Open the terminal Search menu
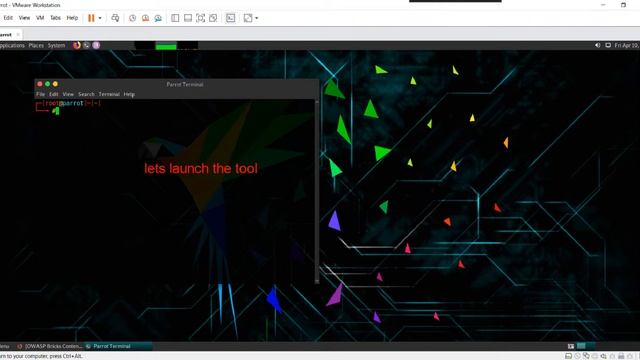Image resolution: width=640 pixels, height=360 pixels. click(x=86, y=94)
